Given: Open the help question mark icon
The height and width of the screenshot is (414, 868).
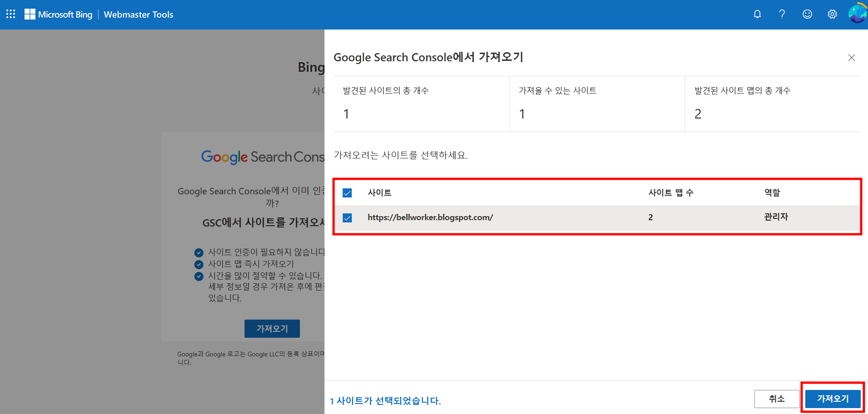Looking at the screenshot, I should point(782,14).
